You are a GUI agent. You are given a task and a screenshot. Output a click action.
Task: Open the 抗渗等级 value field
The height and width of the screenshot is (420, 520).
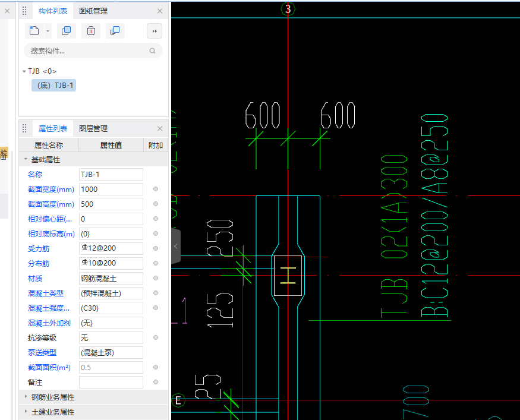[x=111, y=338]
